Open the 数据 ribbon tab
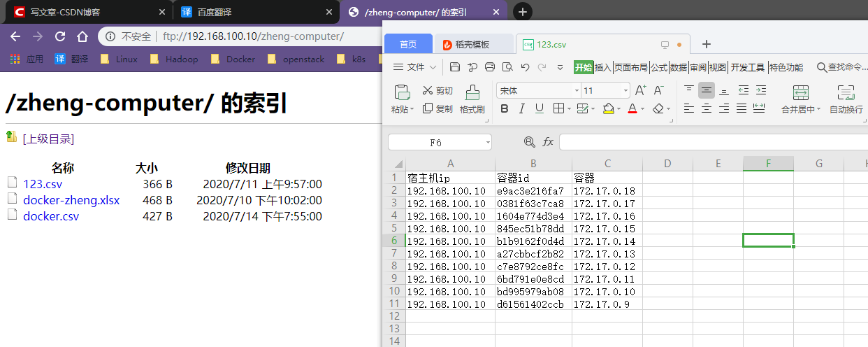This screenshot has height=347, width=868. coord(679,67)
